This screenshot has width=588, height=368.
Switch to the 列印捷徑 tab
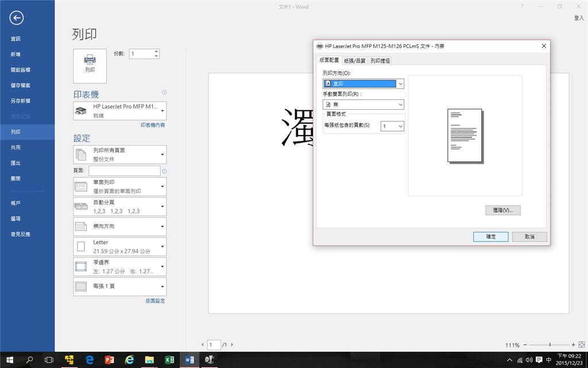380,60
